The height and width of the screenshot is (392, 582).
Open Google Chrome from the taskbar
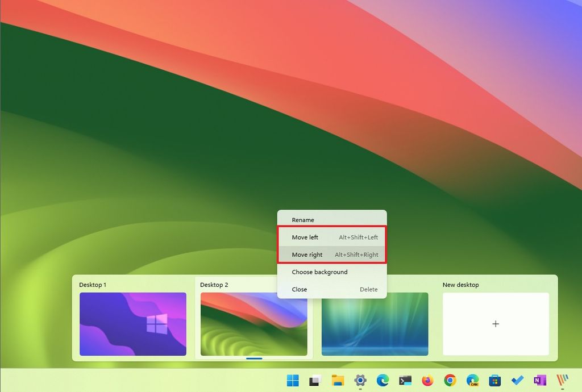coord(450,380)
